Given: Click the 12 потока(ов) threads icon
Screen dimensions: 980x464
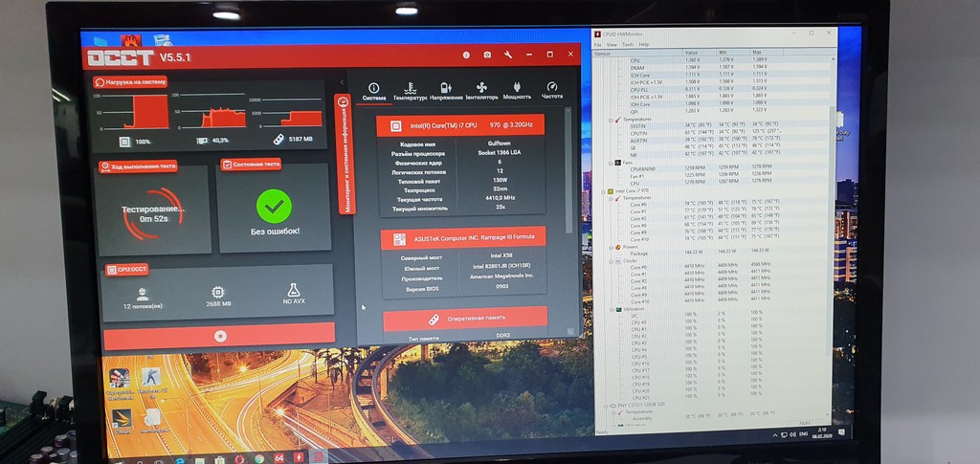Looking at the screenshot, I should (143, 293).
